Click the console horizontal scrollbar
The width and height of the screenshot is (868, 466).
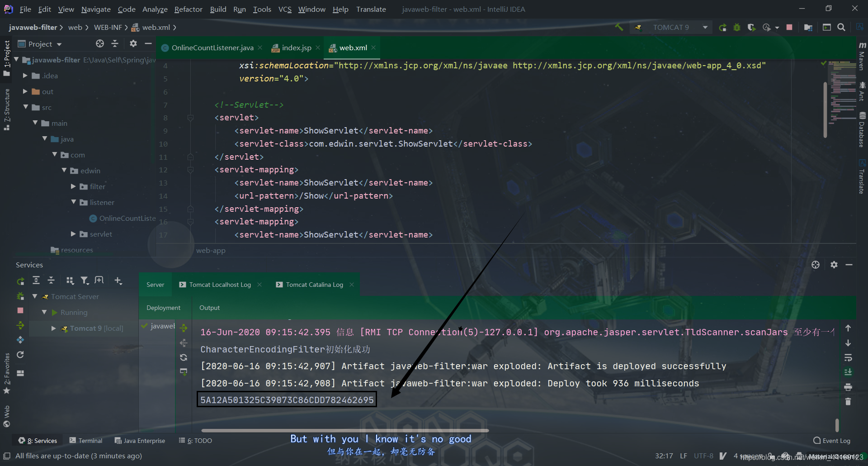[x=345, y=430]
